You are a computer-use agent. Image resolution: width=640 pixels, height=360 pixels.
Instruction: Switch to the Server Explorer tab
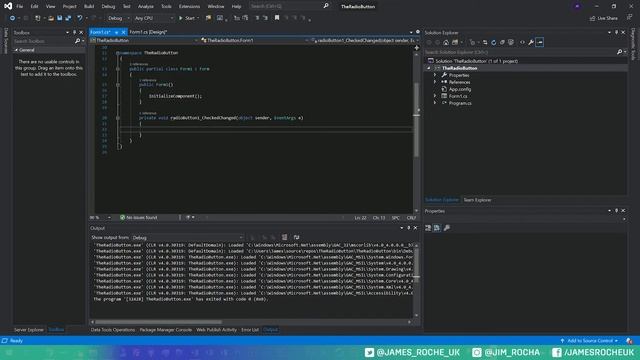click(x=29, y=330)
